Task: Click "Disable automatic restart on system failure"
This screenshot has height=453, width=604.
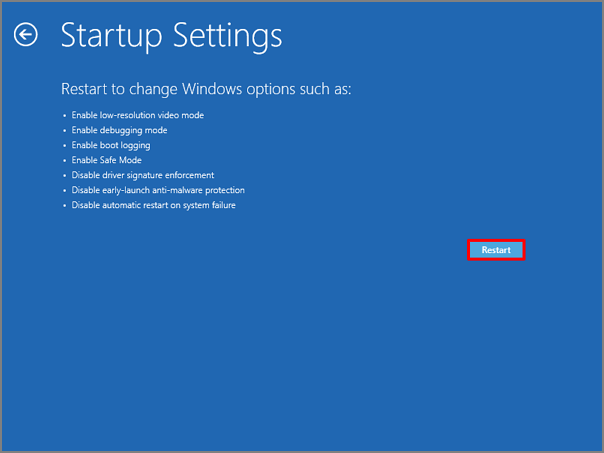Action: [153, 205]
